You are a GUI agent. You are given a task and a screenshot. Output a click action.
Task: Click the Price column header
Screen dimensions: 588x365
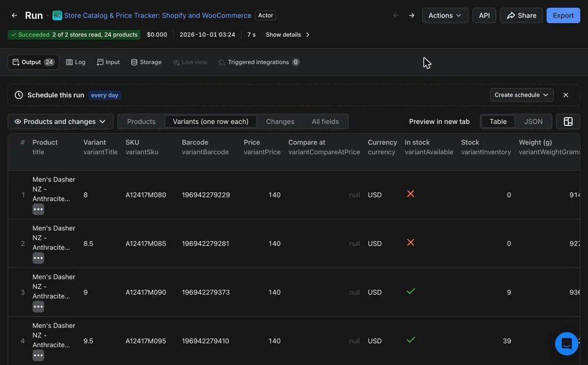pos(262,147)
